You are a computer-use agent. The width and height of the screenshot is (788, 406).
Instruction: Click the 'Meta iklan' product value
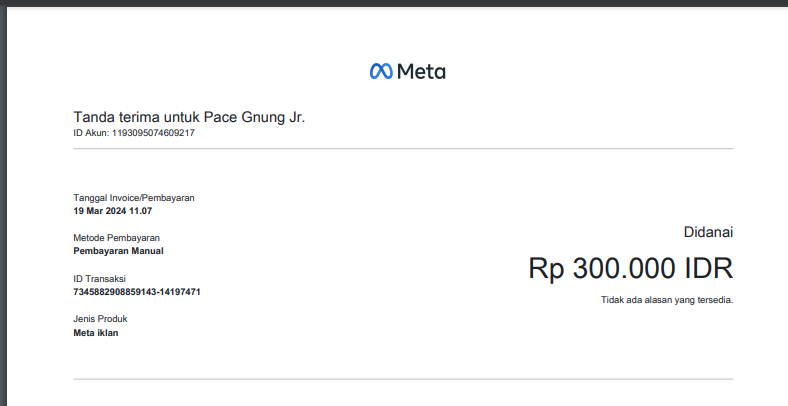[96, 333]
